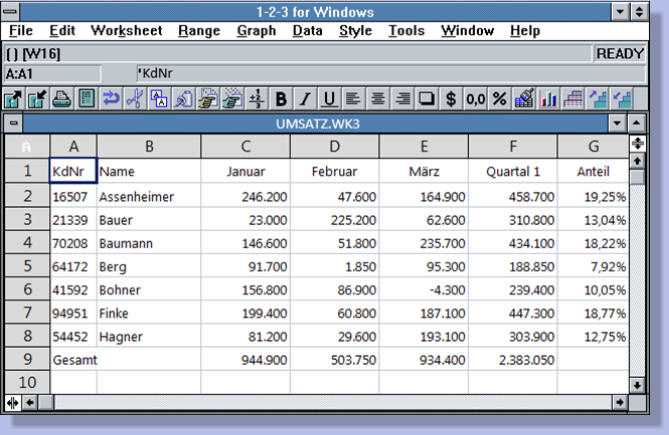The image size is (669, 435).
Task: Click the Undo arrows icon
Action: pyautogui.click(x=111, y=99)
